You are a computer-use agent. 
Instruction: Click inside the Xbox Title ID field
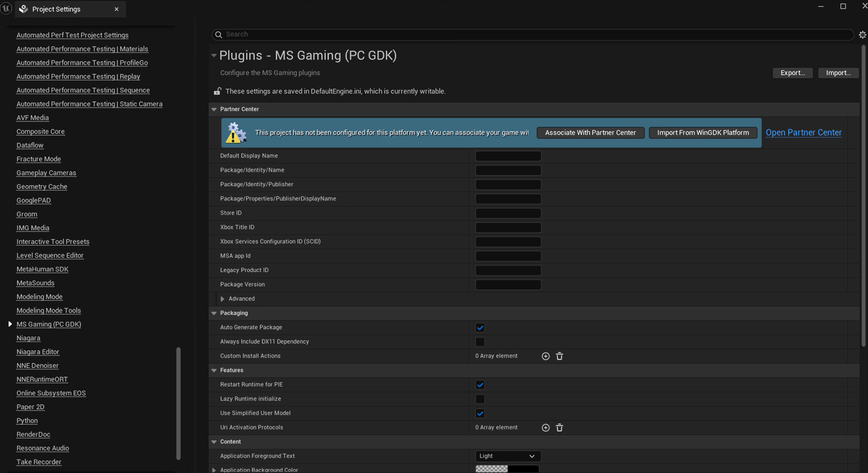click(x=508, y=227)
